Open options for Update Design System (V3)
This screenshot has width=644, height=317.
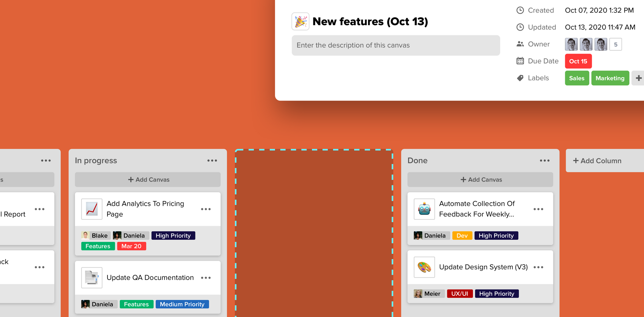point(538,267)
